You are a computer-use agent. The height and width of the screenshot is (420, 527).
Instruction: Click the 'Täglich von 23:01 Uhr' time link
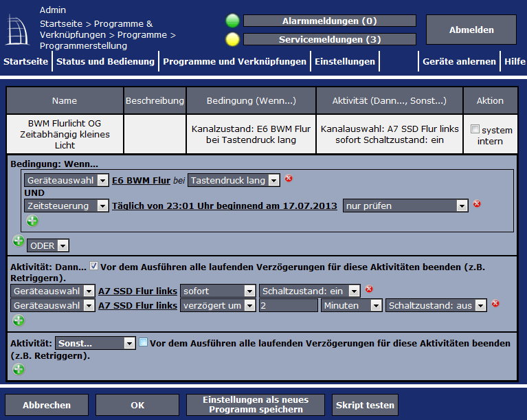[225, 206]
